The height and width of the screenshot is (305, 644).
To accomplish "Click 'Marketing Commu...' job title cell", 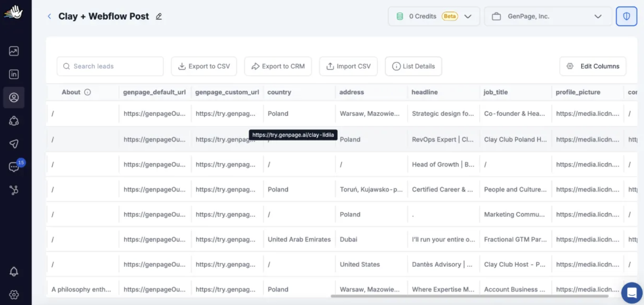I will pos(515,215).
